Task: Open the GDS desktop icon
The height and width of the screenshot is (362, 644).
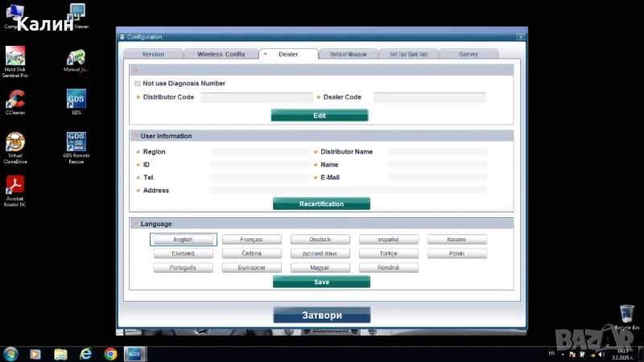Action: (76, 100)
